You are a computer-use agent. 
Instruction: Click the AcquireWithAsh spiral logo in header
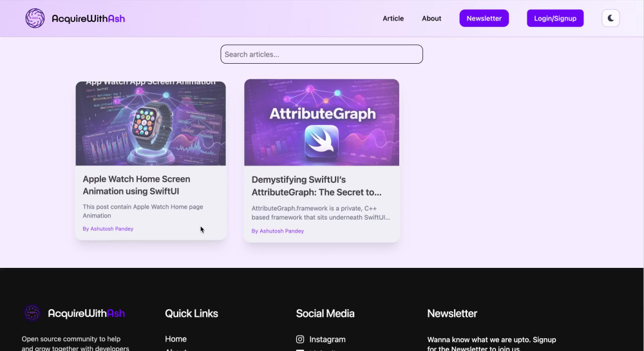(x=35, y=19)
